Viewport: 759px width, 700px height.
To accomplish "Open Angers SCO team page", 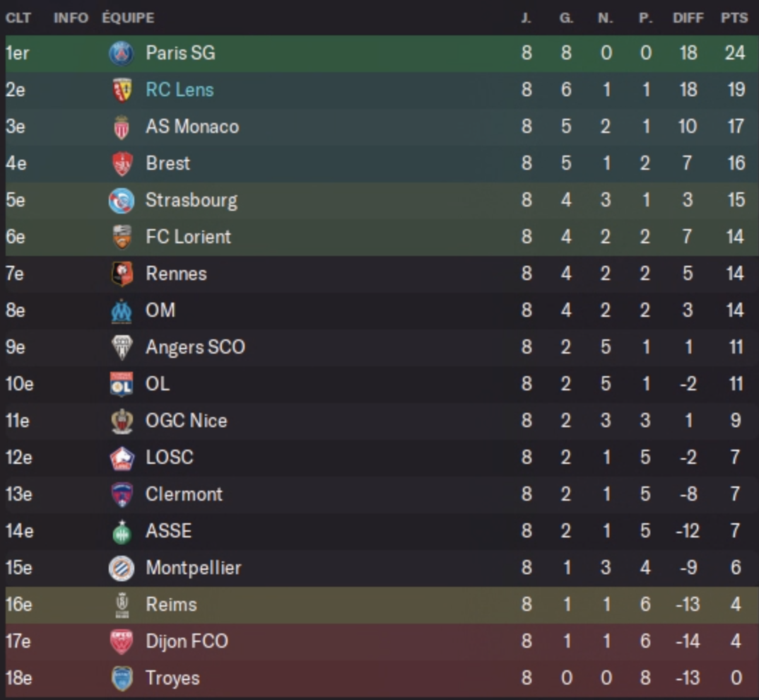I will [x=195, y=347].
